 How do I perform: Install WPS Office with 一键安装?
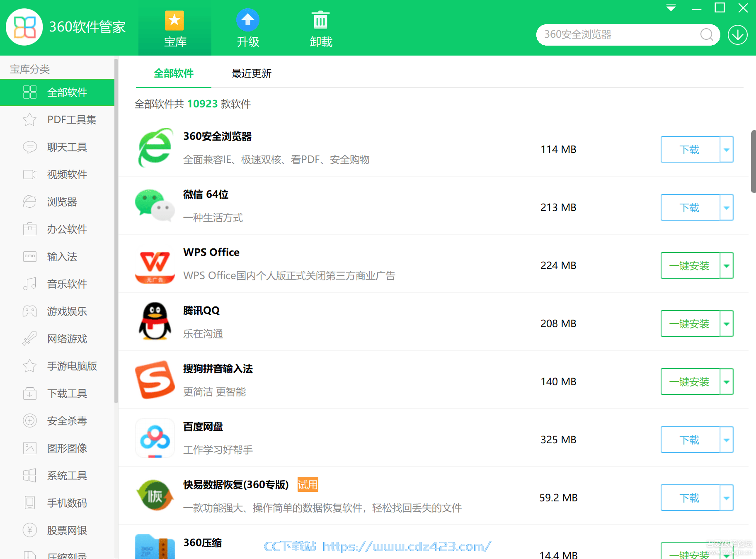tap(690, 265)
